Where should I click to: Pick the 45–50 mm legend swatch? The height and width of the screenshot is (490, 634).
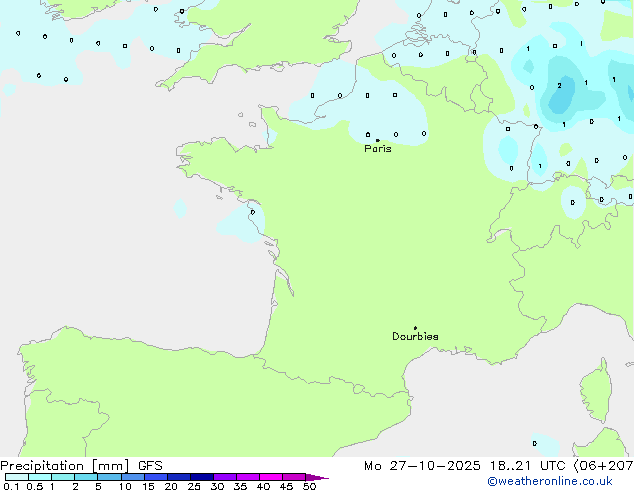tap(294, 477)
